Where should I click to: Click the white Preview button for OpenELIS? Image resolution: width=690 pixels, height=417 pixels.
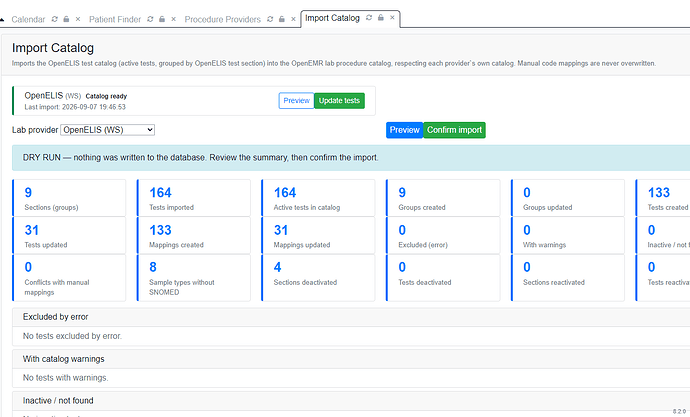[297, 101]
